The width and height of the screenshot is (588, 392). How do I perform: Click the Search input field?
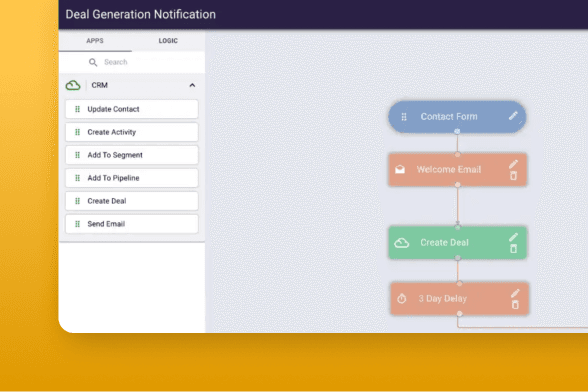click(132, 62)
